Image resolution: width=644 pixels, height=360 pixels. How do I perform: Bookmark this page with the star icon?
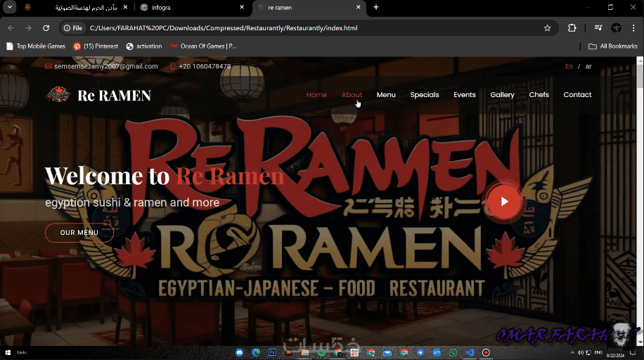click(x=547, y=28)
